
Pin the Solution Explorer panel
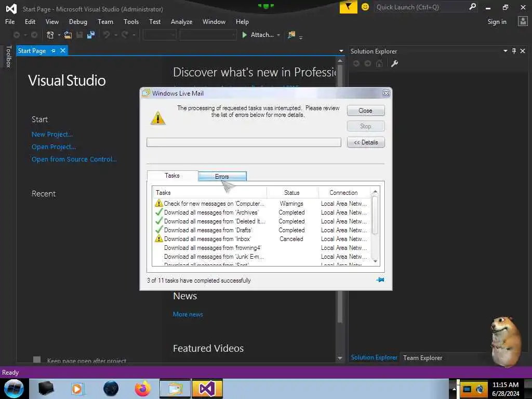tap(514, 51)
